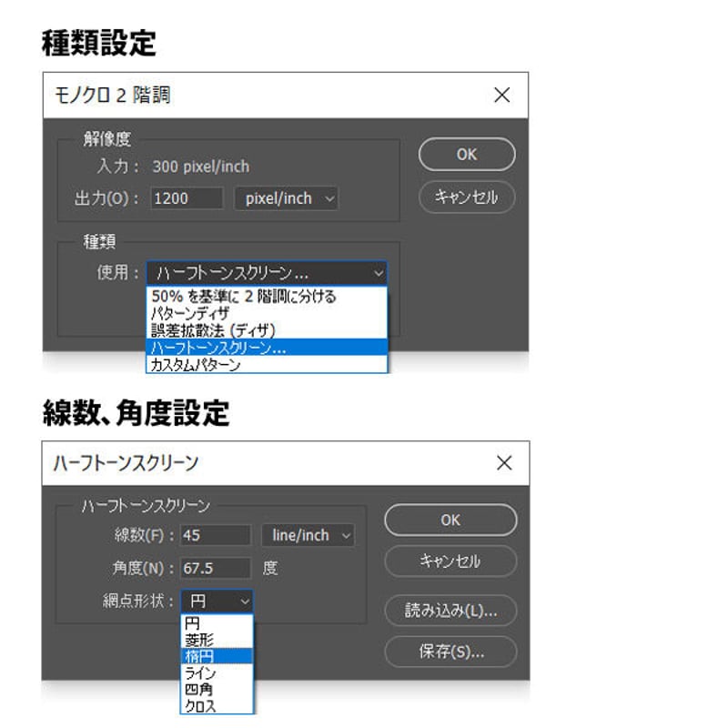Open the line/inch unit dropdown
728x728 pixels.
(308, 535)
